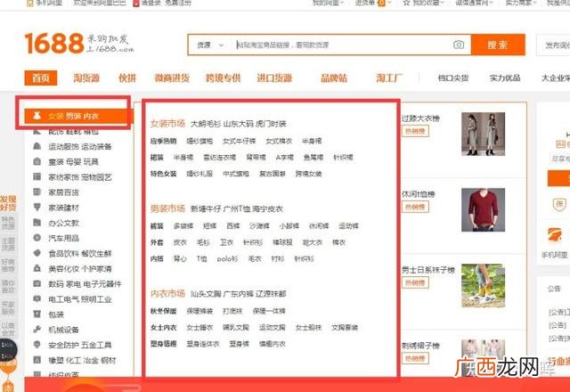Click the camera icon beside 数码 家电 电子元器件
Screen dimensions: 570x392
37,283
